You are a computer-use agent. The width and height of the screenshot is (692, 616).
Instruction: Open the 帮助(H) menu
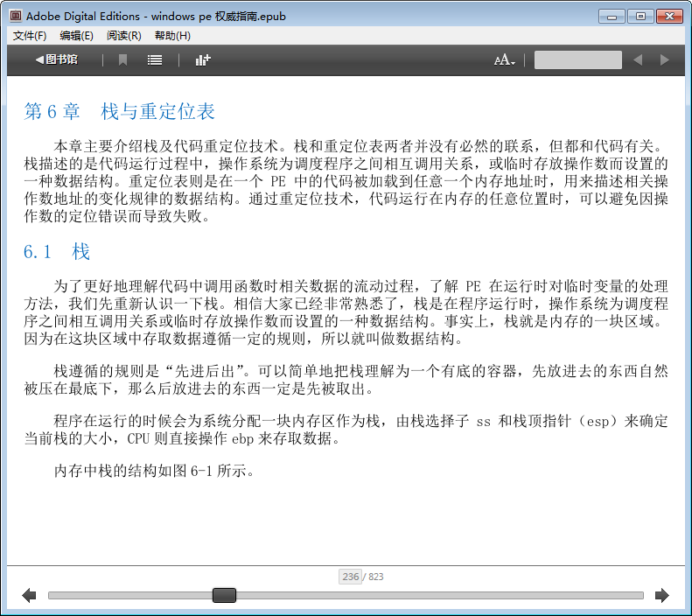point(171,36)
